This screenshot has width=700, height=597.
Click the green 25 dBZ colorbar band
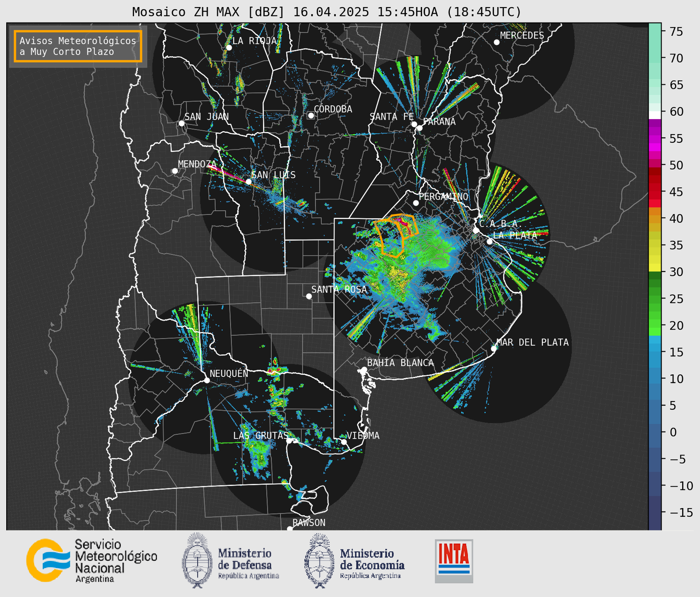655,299
